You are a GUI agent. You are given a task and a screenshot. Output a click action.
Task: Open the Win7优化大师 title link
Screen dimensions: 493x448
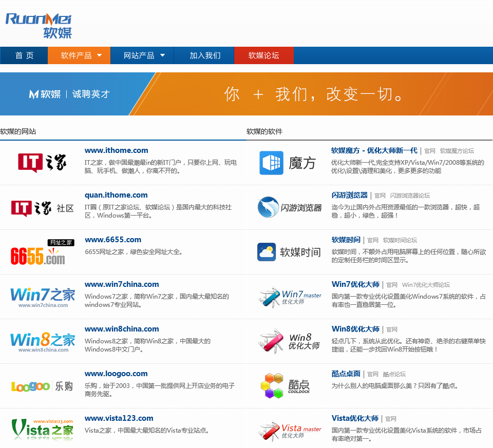pyautogui.click(x=355, y=284)
